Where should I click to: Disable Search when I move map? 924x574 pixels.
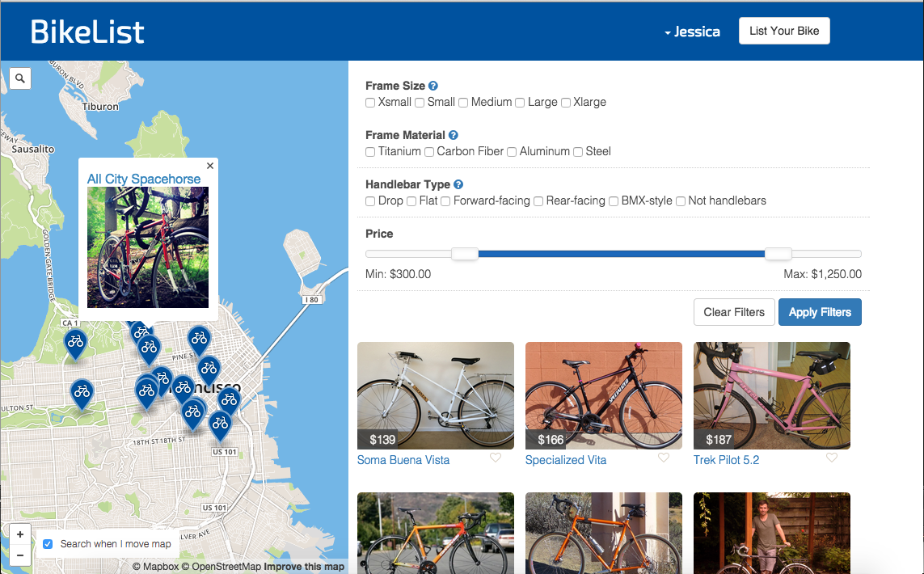tap(48, 544)
